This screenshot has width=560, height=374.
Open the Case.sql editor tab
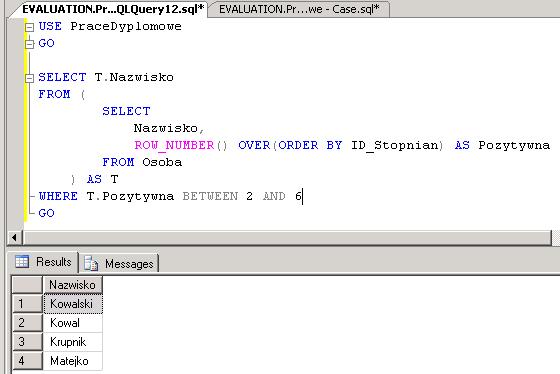tap(299, 9)
